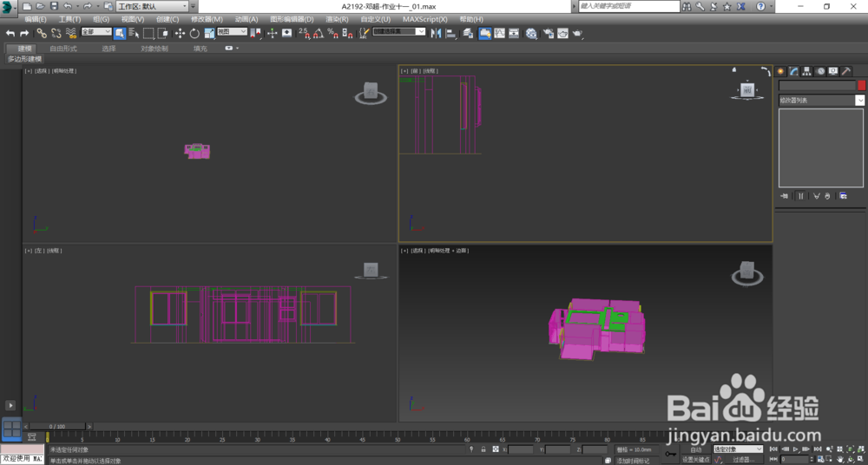The width and height of the screenshot is (868, 465).
Task: Open the MAXScript(X) menu
Action: tap(425, 19)
